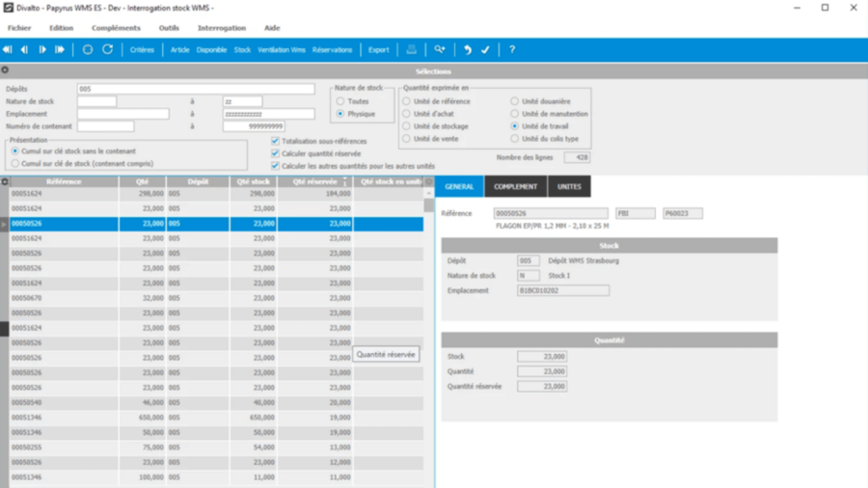
Task: Switch to COMPLEMENT tab
Action: (515, 186)
